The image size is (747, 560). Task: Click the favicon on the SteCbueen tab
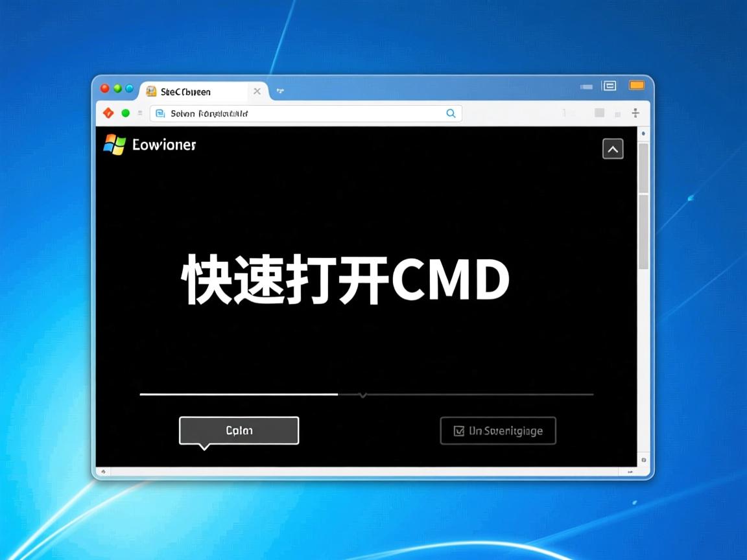pyautogui.click(x=152, y=91)
